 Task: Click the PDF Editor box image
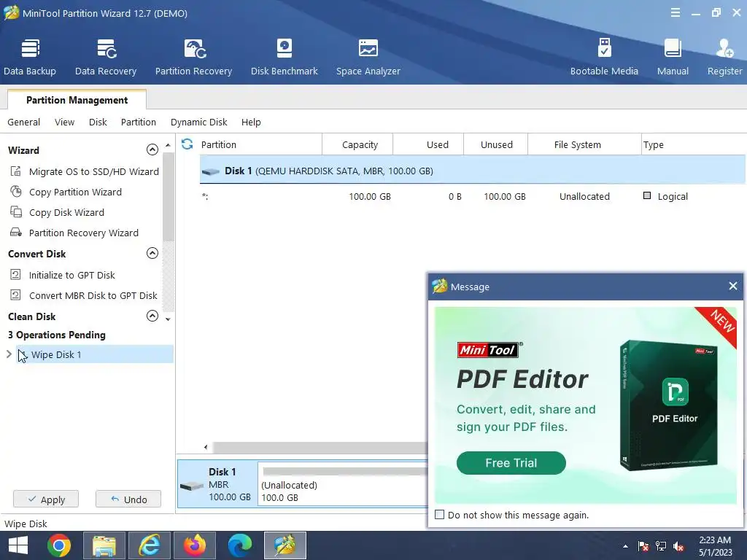pos(668,405)
